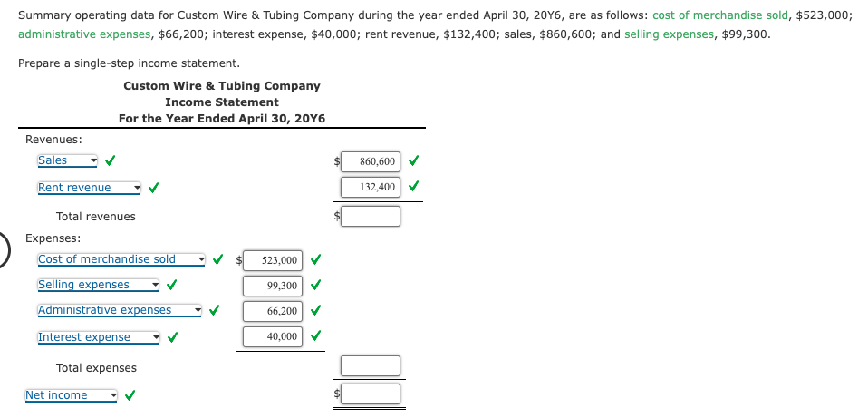Click the Net income amount field
This screenshot has width=868, height=418.
tap(371, 394)
